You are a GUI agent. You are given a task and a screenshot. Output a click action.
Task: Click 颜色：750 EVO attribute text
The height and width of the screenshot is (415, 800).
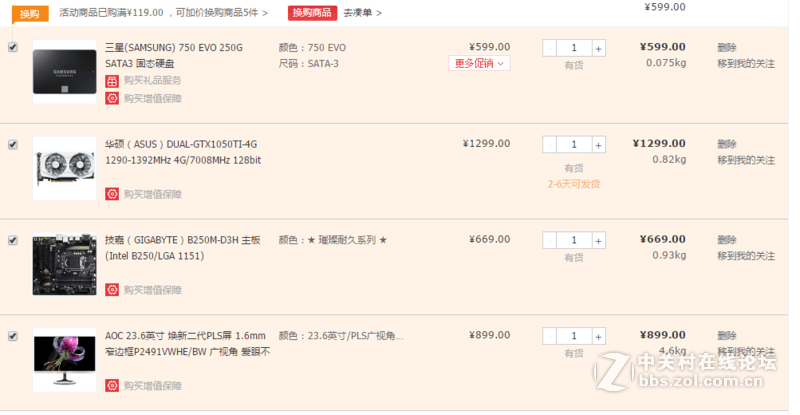pyautogui.click(x=312, y=47)
